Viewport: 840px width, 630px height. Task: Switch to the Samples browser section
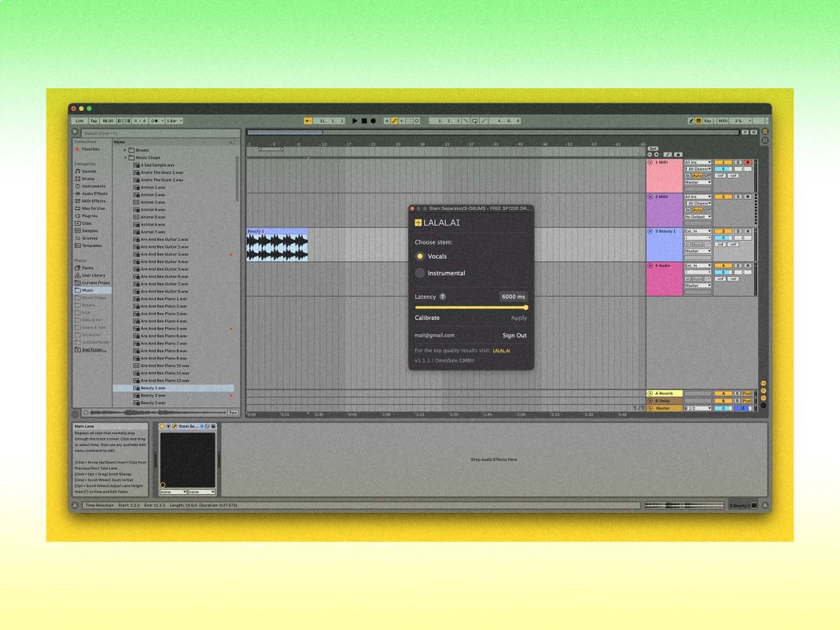coord(88,231)
